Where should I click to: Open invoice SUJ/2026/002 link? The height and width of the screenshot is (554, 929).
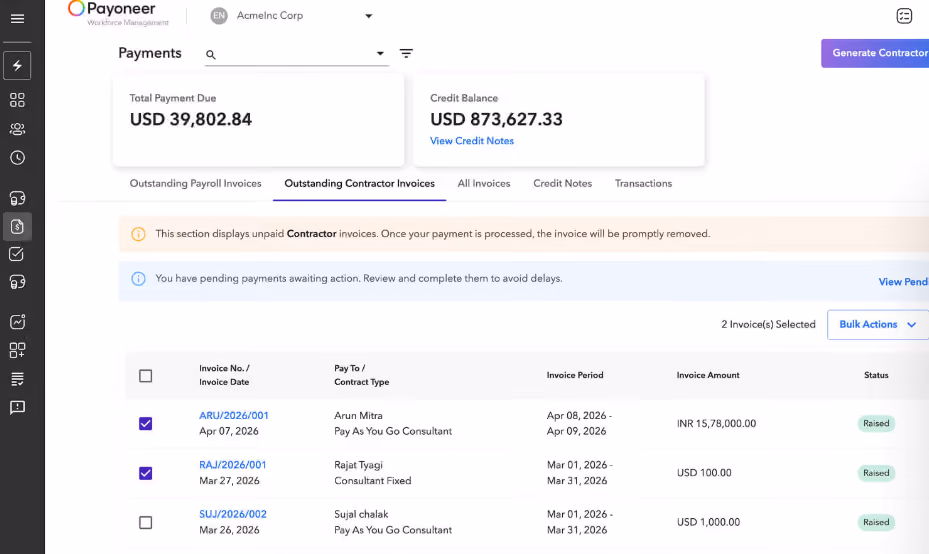(x=232, y=514)
